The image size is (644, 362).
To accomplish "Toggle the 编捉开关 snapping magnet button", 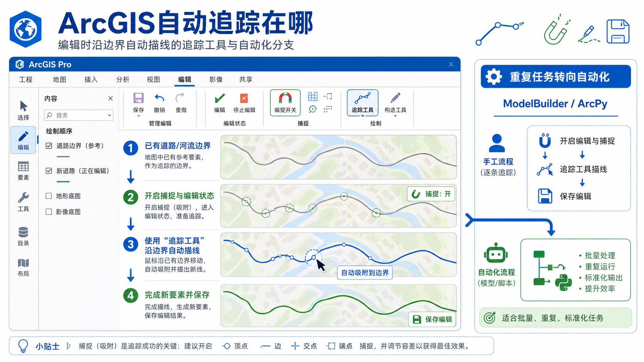I will [x=285, y=103].
